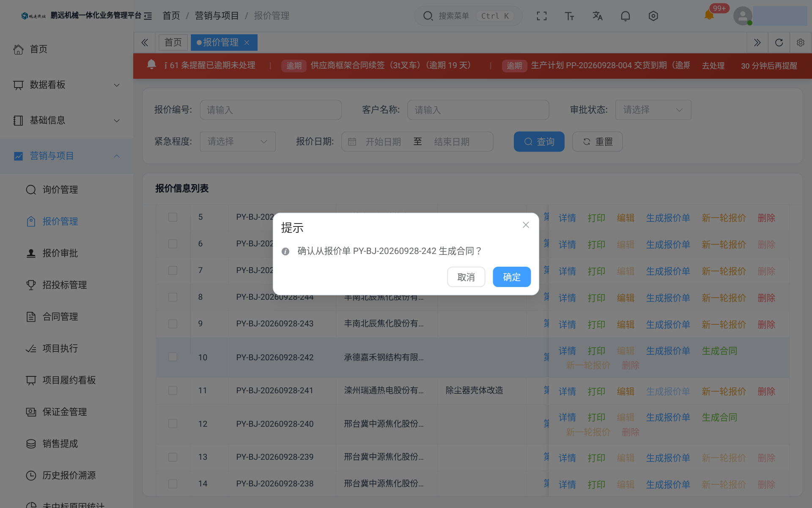Click the 重置 reset button
This screenshot has height=508, width=812.
[598, 141]
